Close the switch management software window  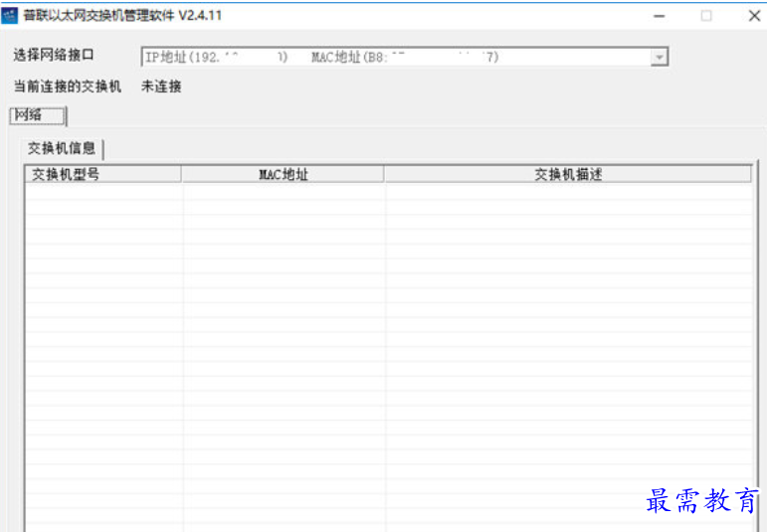[754, 16]
